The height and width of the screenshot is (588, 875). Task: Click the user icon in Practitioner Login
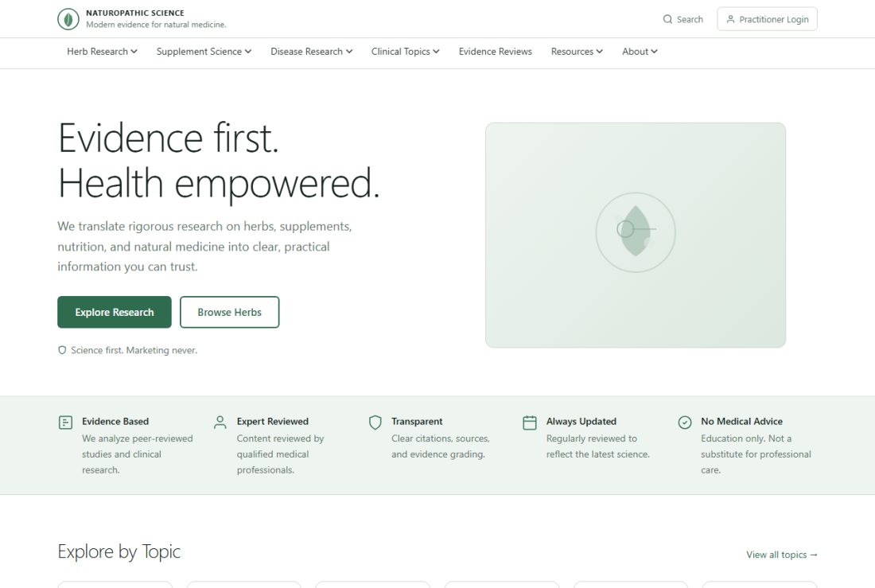(x=730, y=19)
